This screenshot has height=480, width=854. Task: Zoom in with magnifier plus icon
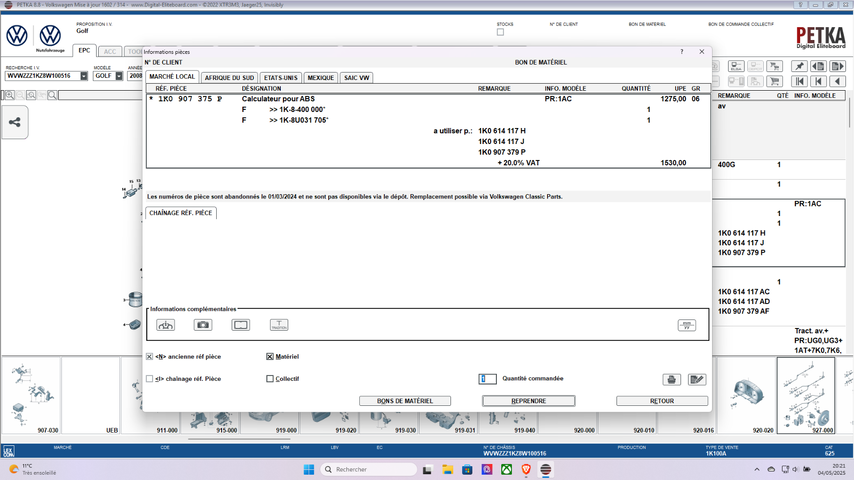coord(10,95)
